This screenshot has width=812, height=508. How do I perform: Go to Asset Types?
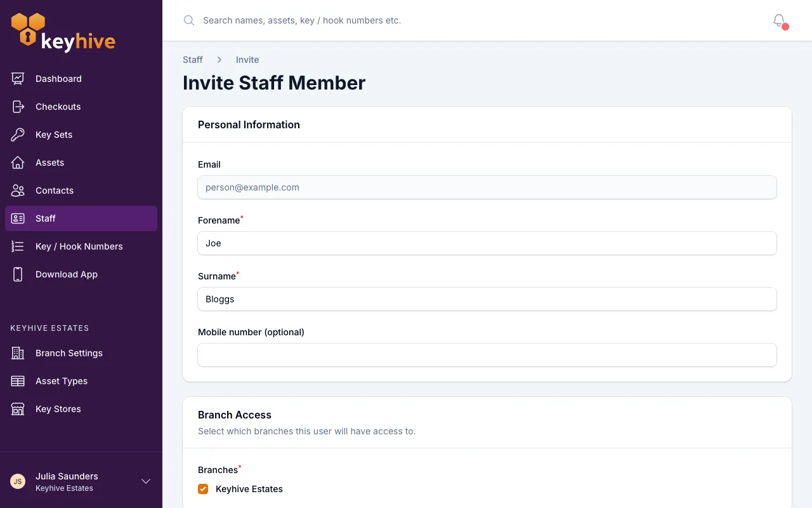coord(81,381)
